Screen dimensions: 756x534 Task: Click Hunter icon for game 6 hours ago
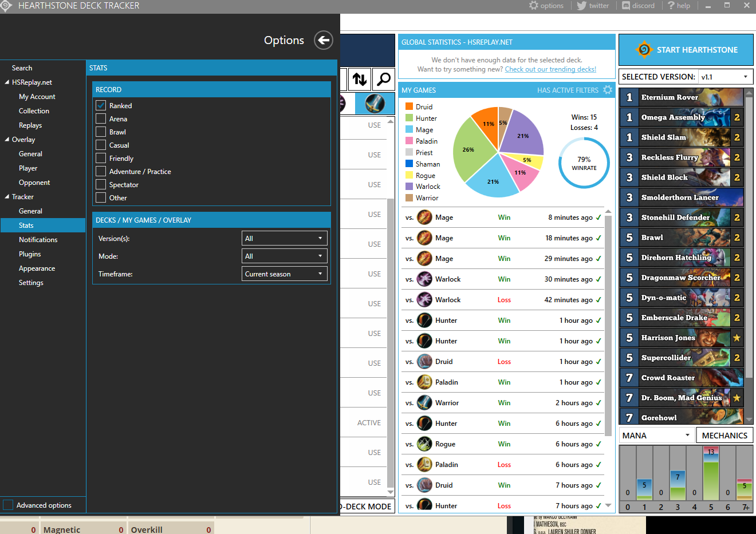click(x=424, y=424)
